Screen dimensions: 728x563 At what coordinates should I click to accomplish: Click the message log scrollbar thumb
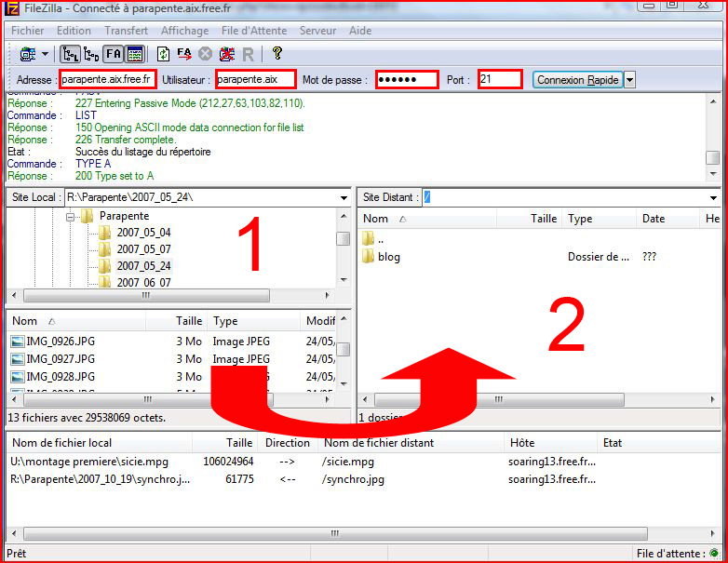pos(713,157)
